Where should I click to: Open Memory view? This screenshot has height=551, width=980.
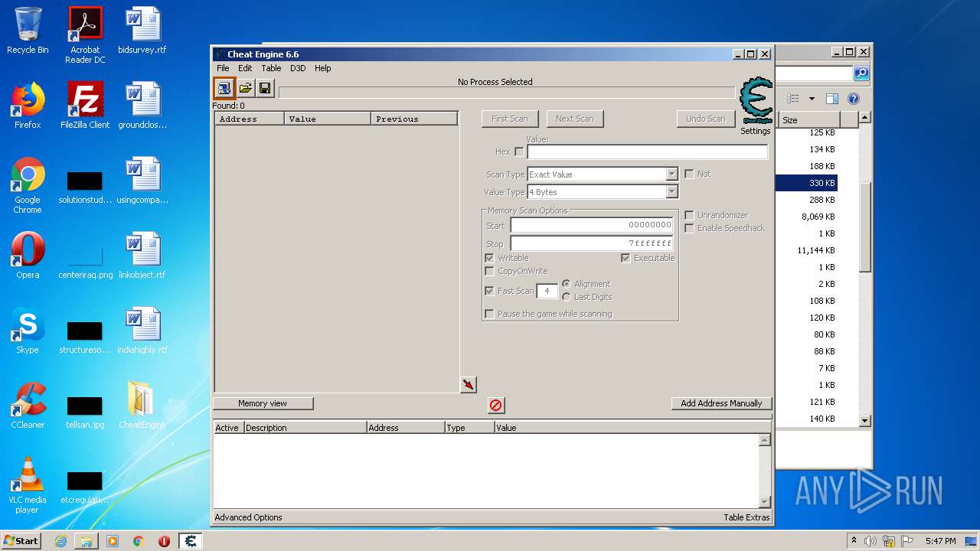(x=263, y=403)
